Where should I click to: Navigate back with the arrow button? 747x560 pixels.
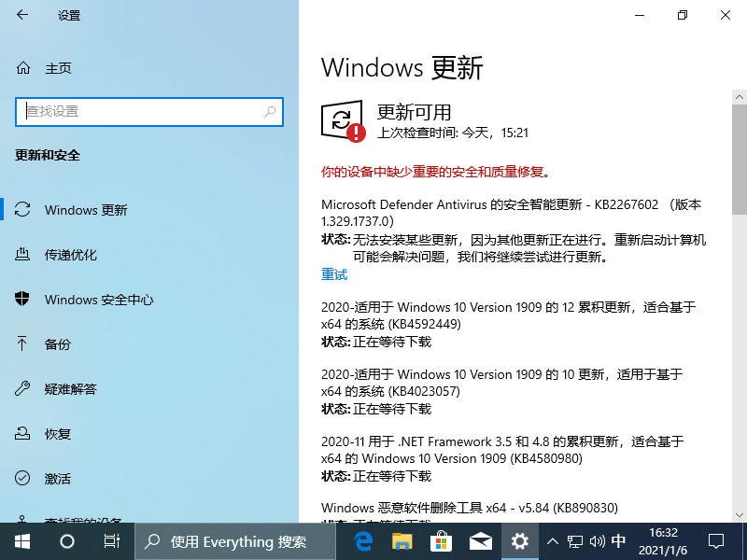[22, 15]
